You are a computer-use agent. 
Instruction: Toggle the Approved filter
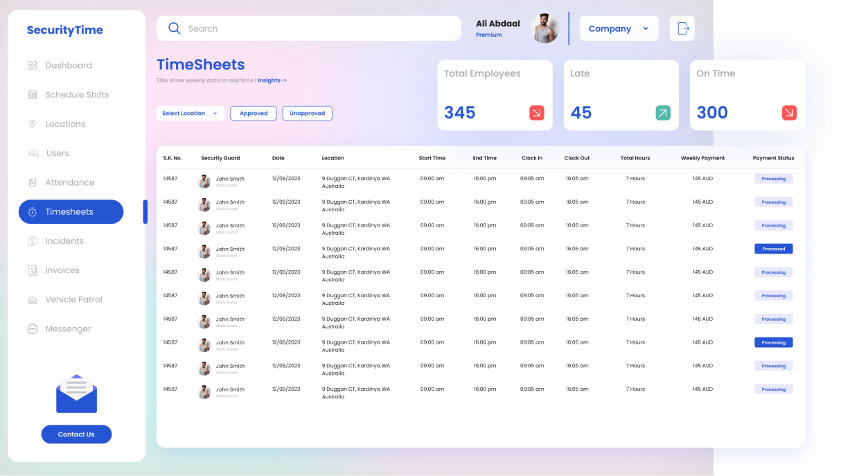pyautogui.click(x=253, y=113)
